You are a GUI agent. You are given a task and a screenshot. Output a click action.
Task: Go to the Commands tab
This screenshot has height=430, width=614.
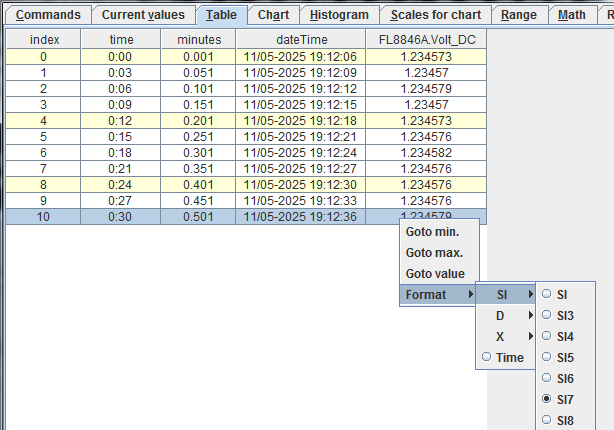click(x=48, y=15)
